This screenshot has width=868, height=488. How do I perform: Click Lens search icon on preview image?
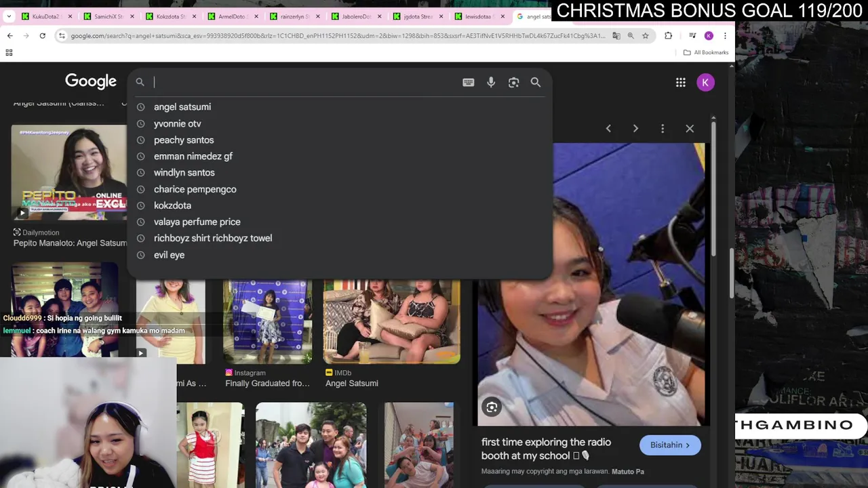492,407
